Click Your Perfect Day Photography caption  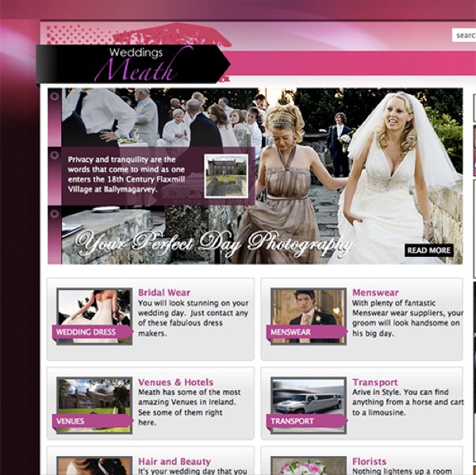[x=213, y=244]
